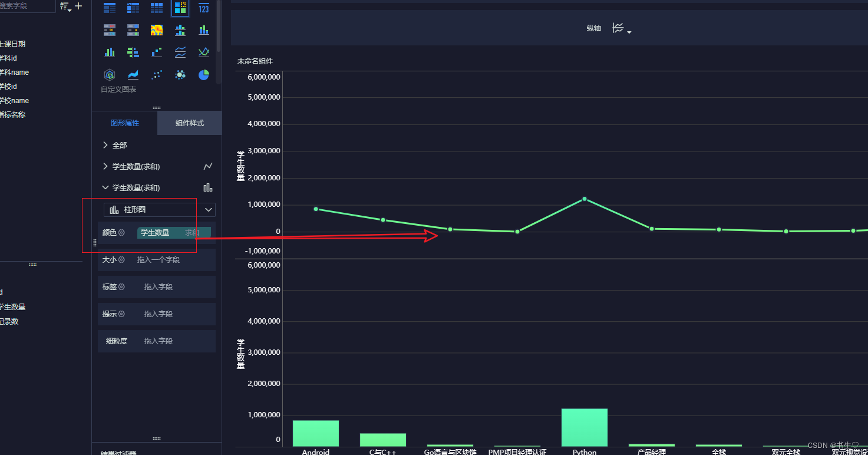Choose the pie chart icon
Viewport: 868px width, 455px height.
point(204,75)
